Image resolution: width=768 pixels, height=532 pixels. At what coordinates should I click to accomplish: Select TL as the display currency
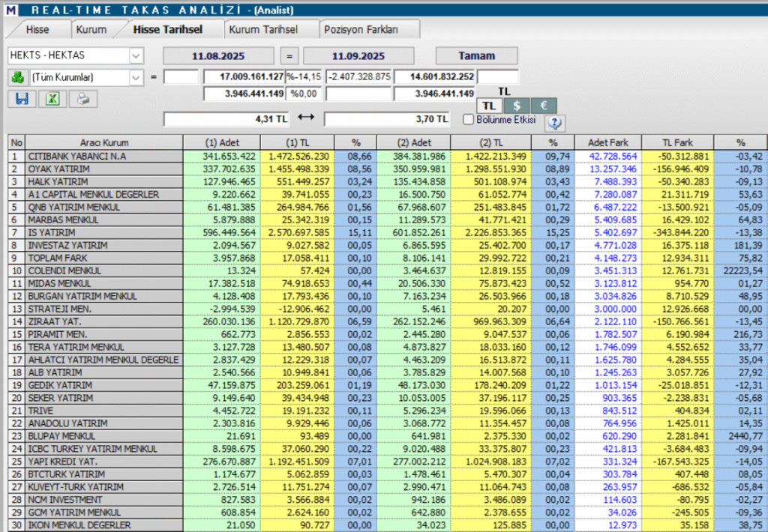click(489, 106)
